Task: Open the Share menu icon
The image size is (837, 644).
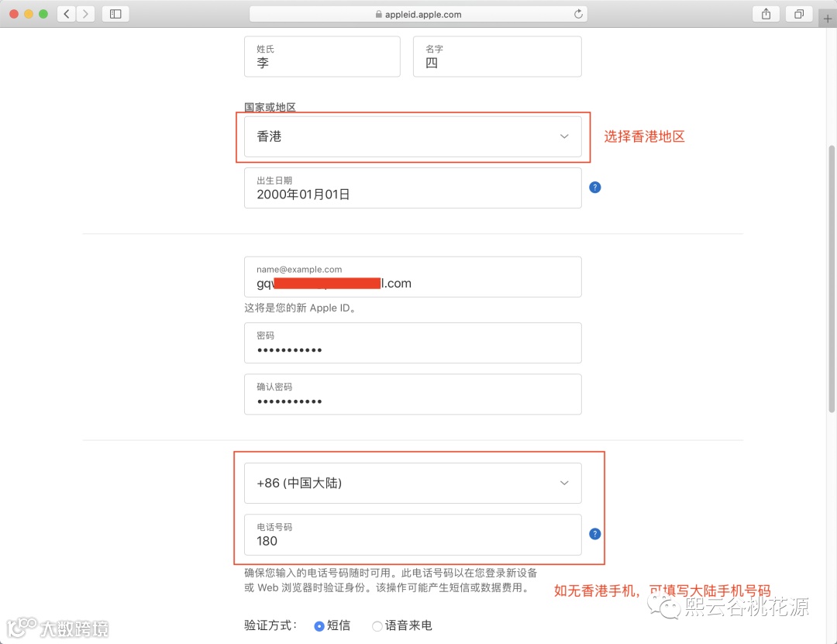Action: coord(766,14)
